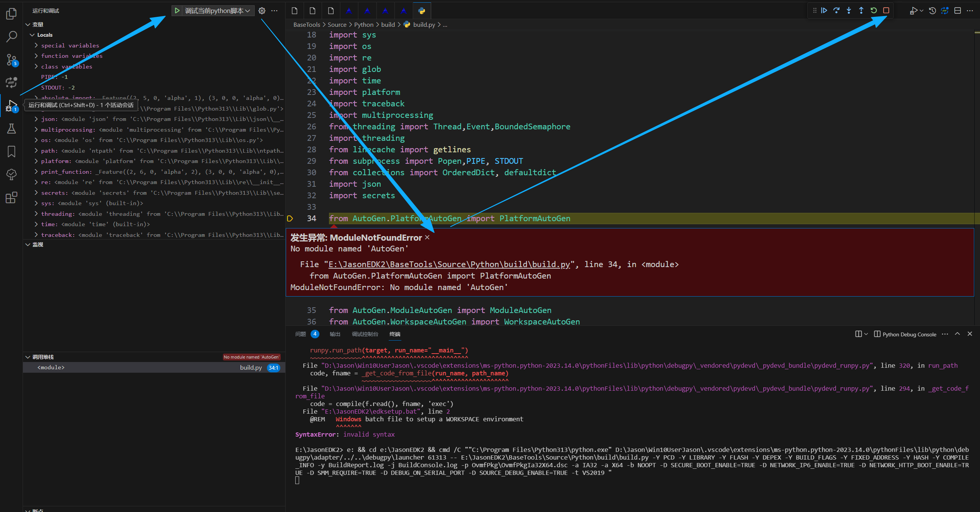980x512 pixels.
Task: Click the line 34 current-line glyph in gutter
Action: pos(290,218)
